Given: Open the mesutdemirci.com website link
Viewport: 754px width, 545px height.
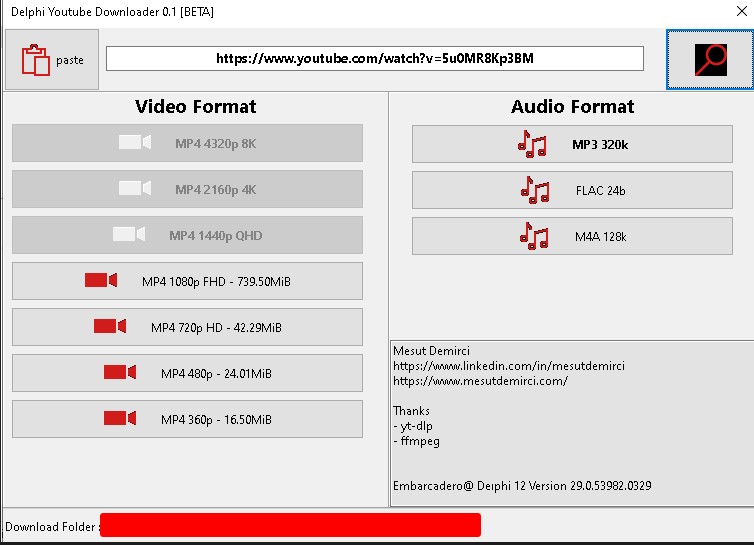Looking at the screenshot, I should tap(480, 381).
